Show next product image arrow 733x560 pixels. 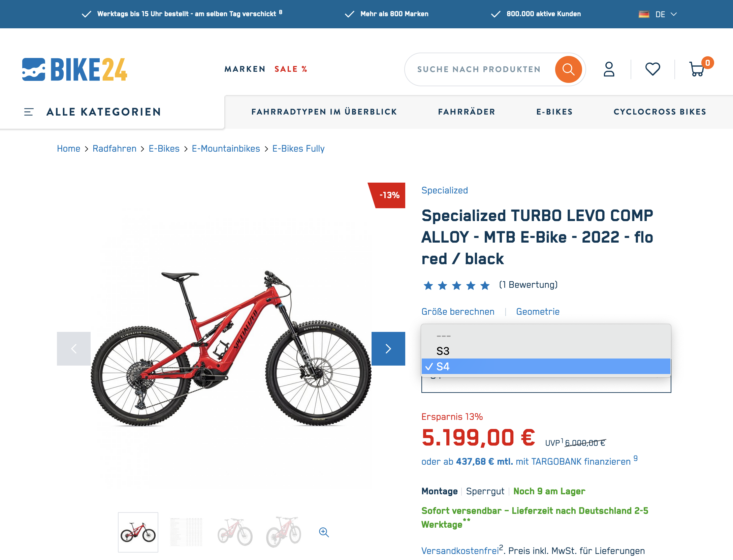point(388,349)
